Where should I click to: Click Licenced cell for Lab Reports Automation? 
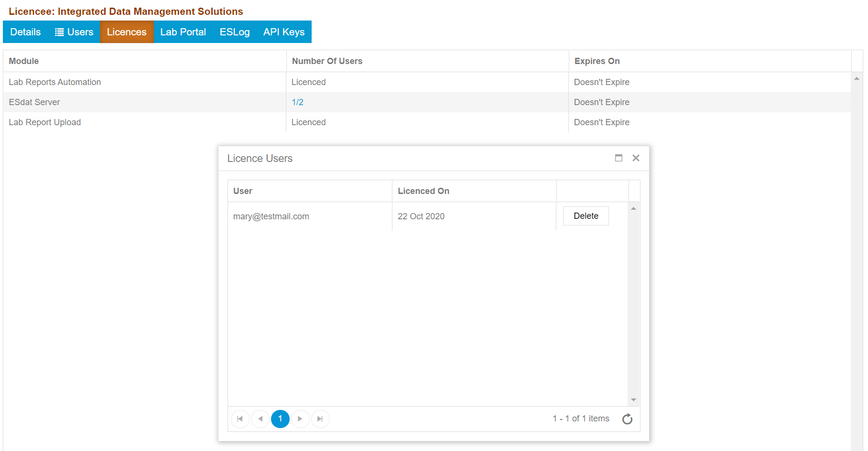(x=427, y=82)
